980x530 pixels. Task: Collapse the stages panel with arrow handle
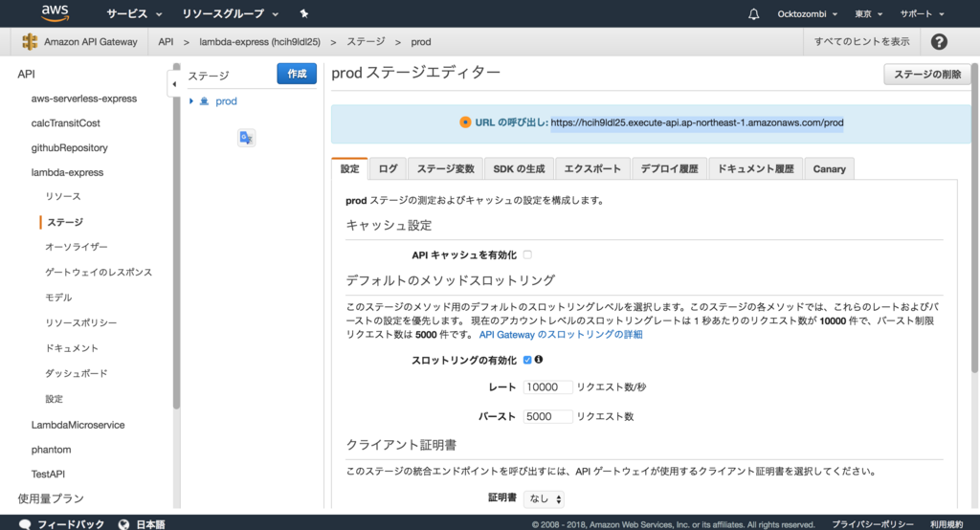(x=174, y=84)
